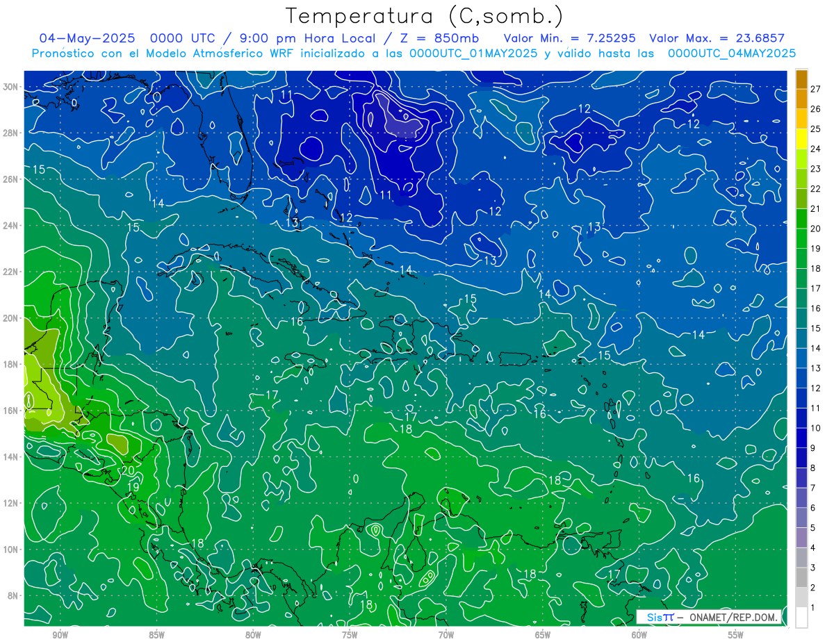Click the "8N" latitude axis label
The width and height of the screenshot is (834, 644).
click(x=13, y=595)
